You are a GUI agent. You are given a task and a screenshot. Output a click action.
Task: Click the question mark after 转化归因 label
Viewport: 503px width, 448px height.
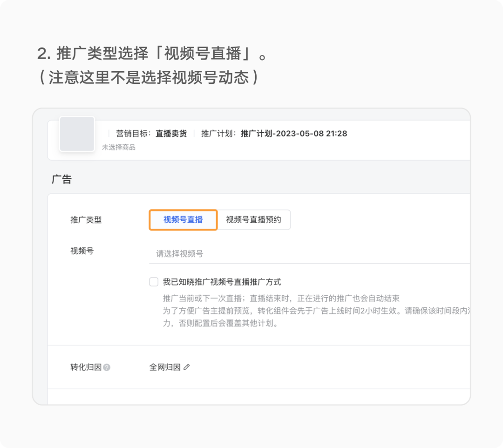pyautogui.click(x=107, y=367)
